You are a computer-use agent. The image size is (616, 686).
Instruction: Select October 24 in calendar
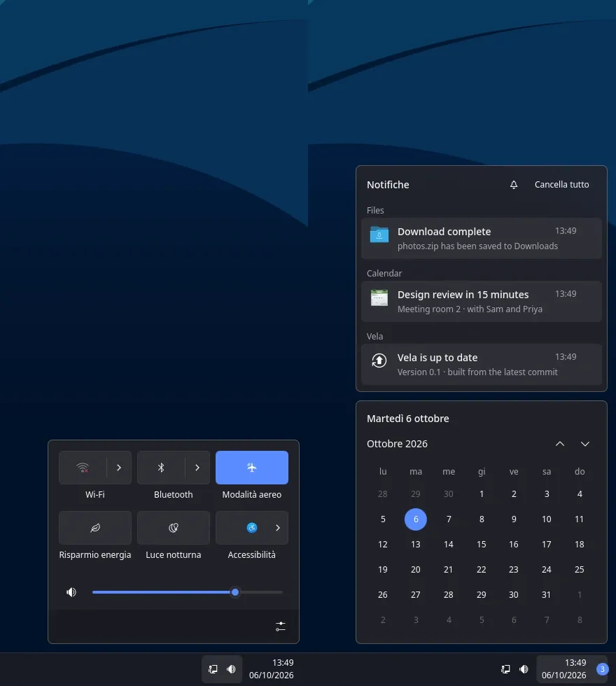click(547, 570)
